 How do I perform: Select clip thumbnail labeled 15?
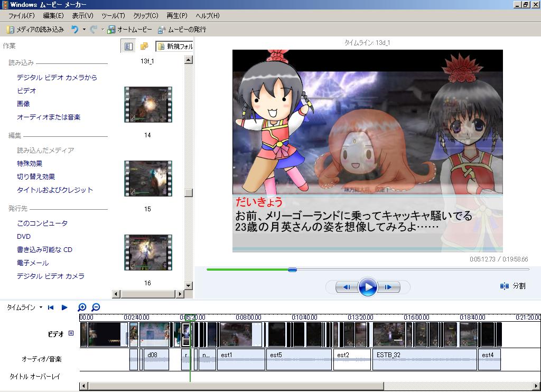(x=148, y=179)
